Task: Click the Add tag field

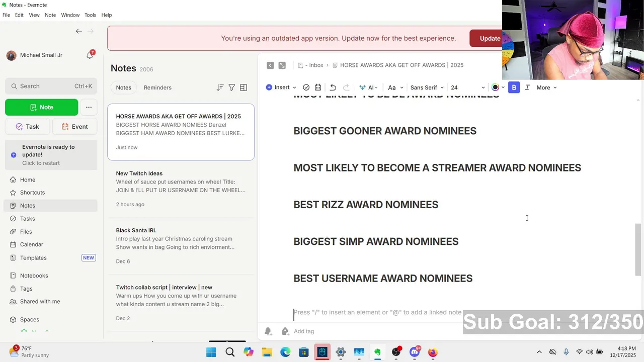Action: coord(304,331)
